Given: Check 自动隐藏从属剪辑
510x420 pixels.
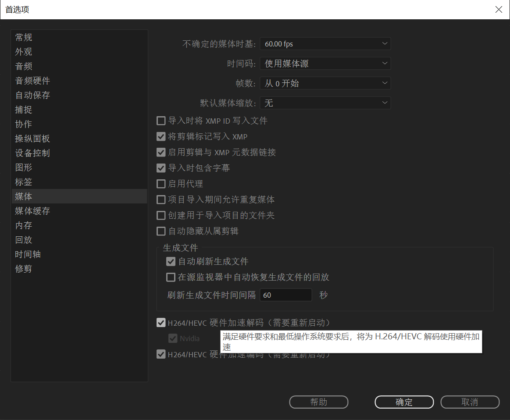Looking at the screenshot, I should (x=161, y=231).
